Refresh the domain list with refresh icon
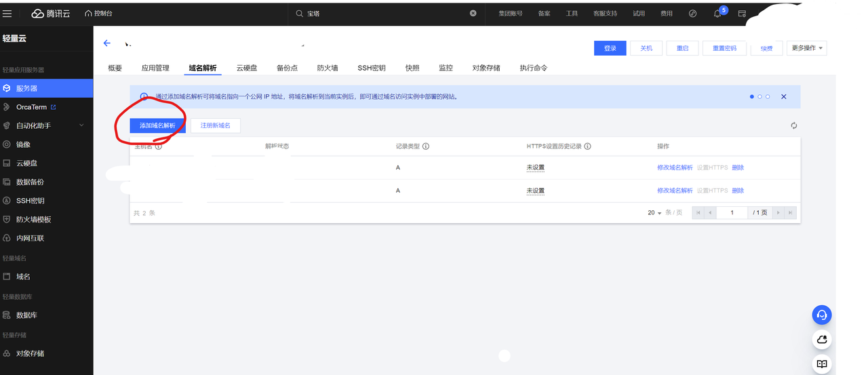This screenshot has width=868, height=375. (794, 125)
